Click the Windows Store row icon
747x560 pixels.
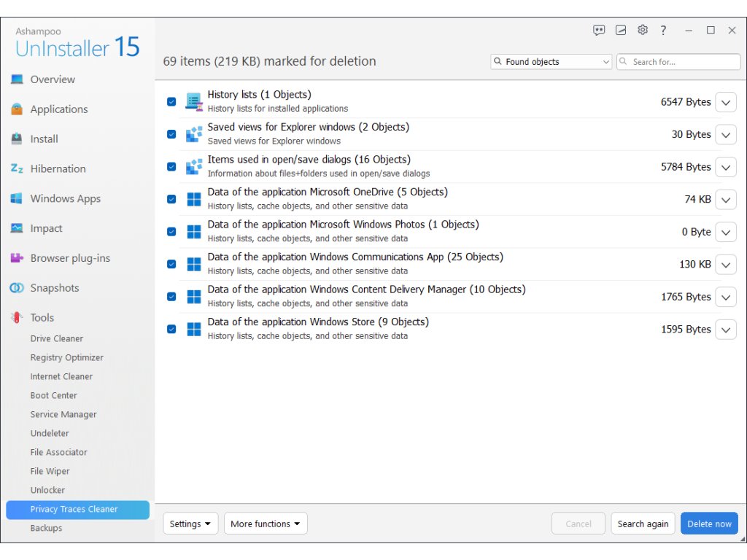[194, 329]
